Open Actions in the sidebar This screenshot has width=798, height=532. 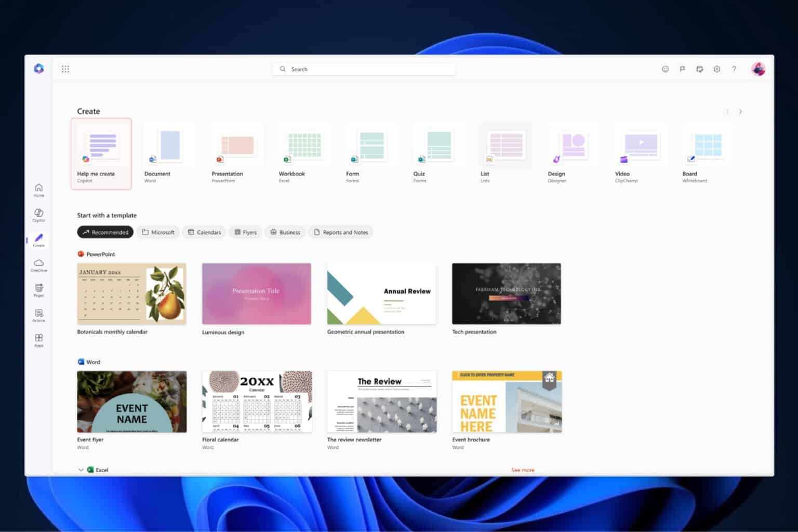39,315
